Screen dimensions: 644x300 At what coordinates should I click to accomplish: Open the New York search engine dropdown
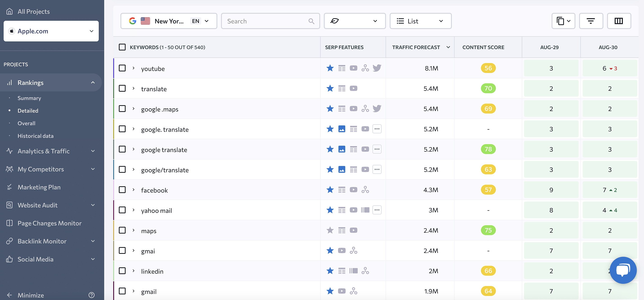click(x=169, y=21)
